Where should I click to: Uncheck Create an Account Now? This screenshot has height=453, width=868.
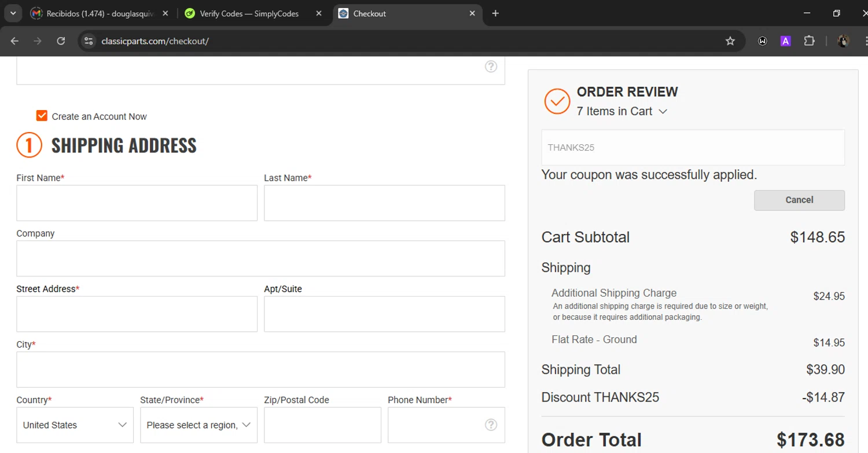pos(42,116)
